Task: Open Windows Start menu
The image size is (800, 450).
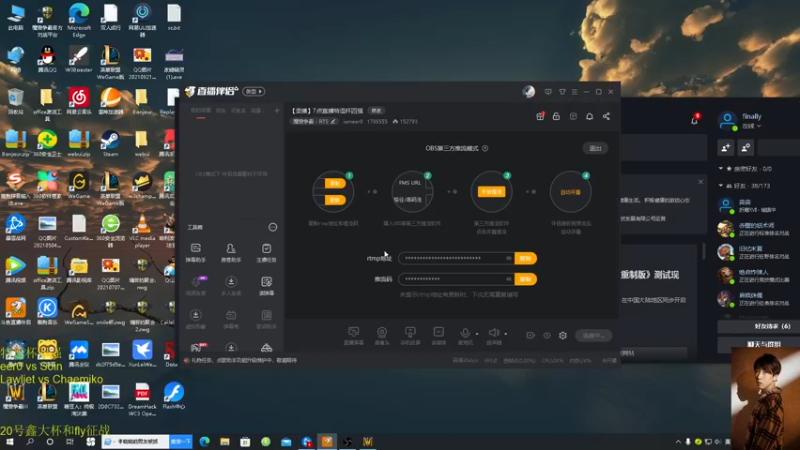Action: (x=10, y=441)
